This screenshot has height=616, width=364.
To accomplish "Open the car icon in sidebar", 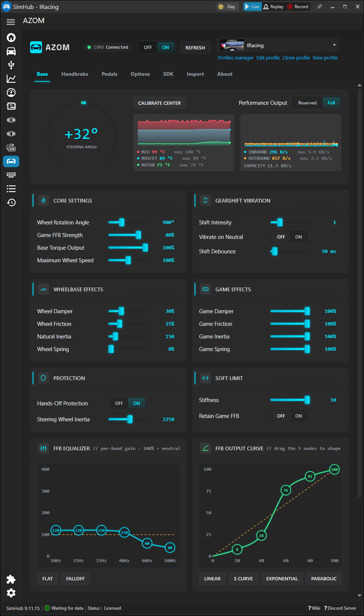I will click(11, 51).
